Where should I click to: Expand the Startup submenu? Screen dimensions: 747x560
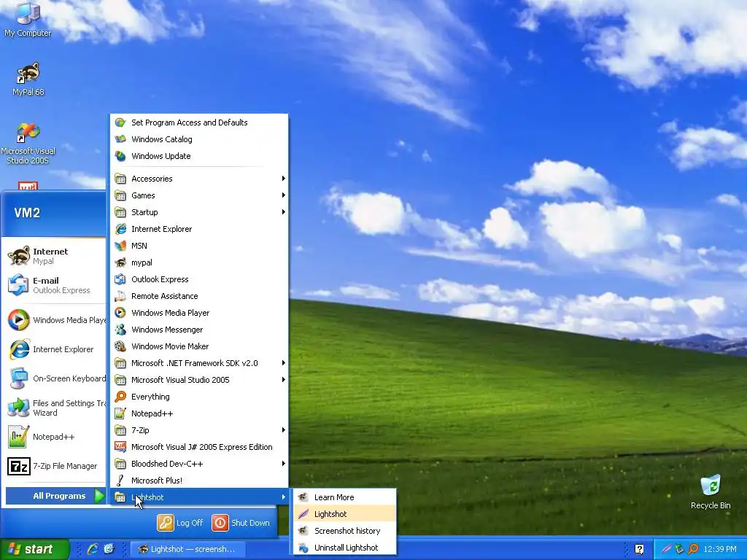199,212
